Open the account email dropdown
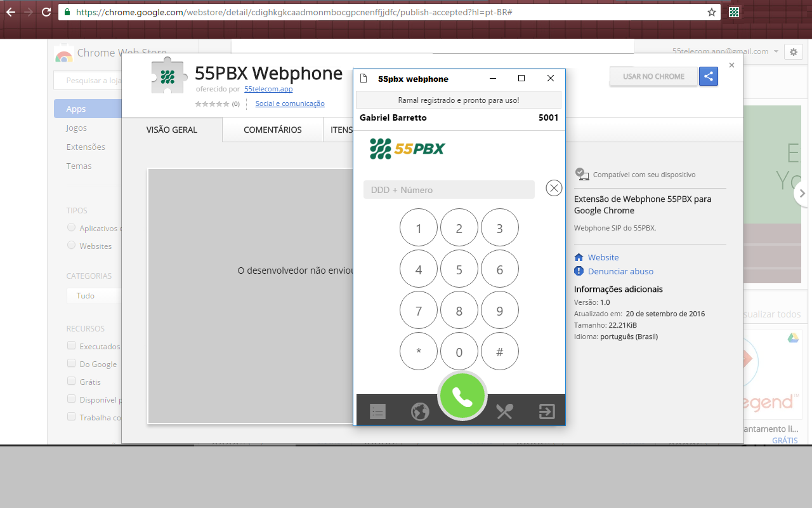 click(x=726, y=51)
